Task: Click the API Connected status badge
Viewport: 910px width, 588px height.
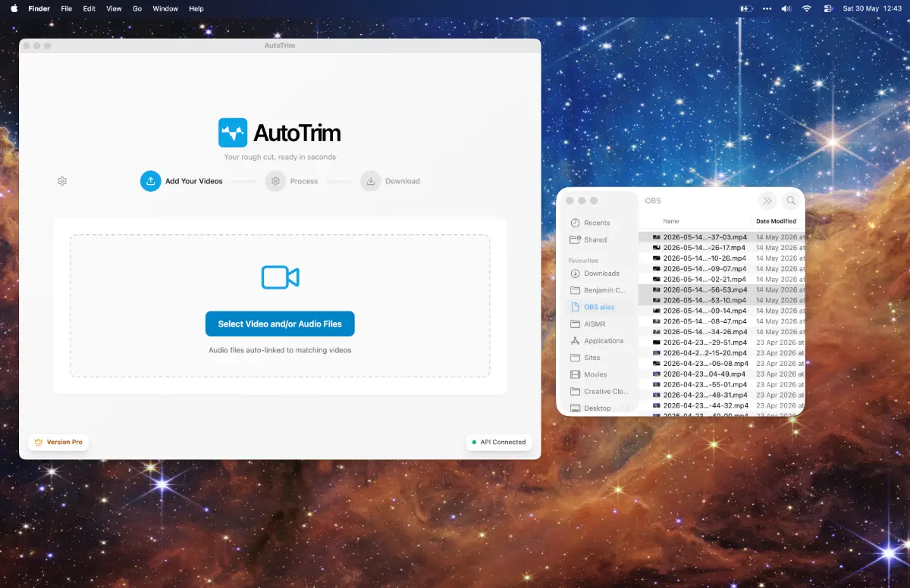Action: coord(498,442)
